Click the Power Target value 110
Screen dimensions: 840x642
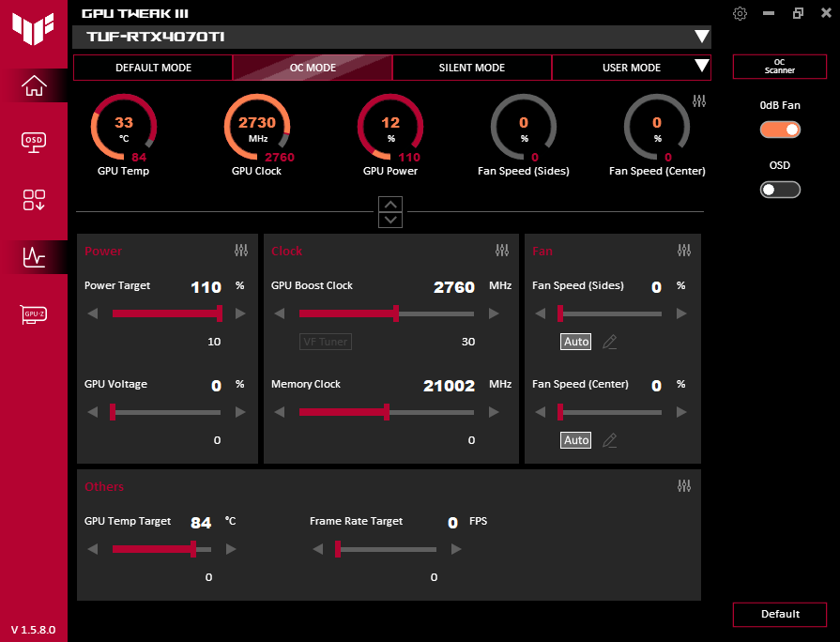(x=206, y=287)
